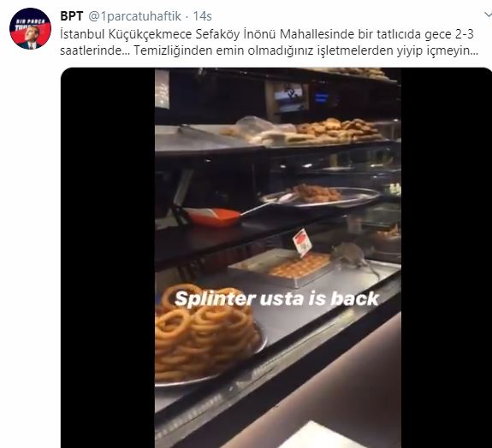Screen dimensions: 492x448
Task: Click the "Splinter usta is back" video caption
Action: point(277,298)
